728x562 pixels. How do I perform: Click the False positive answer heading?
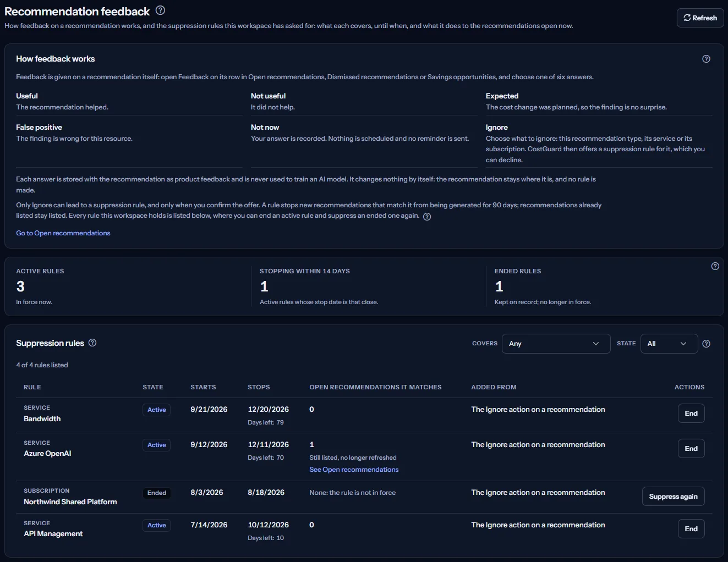click(x=39, y=127)
